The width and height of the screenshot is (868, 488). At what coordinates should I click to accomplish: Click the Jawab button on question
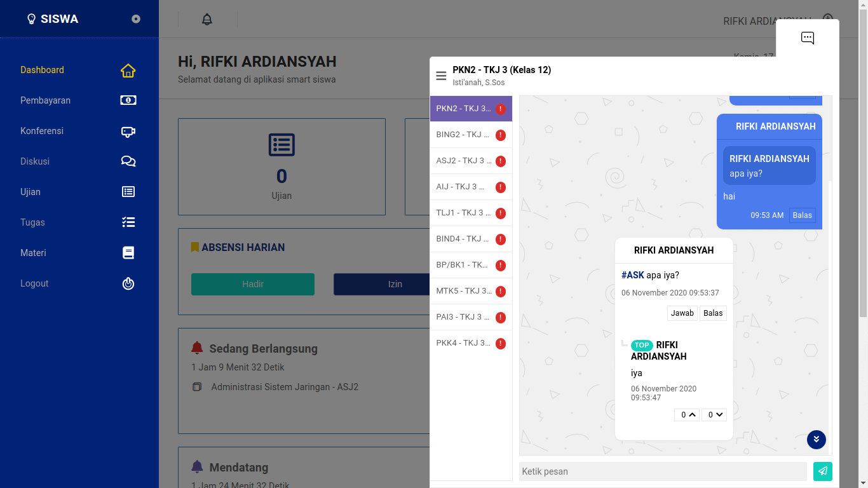pos(682,313)
